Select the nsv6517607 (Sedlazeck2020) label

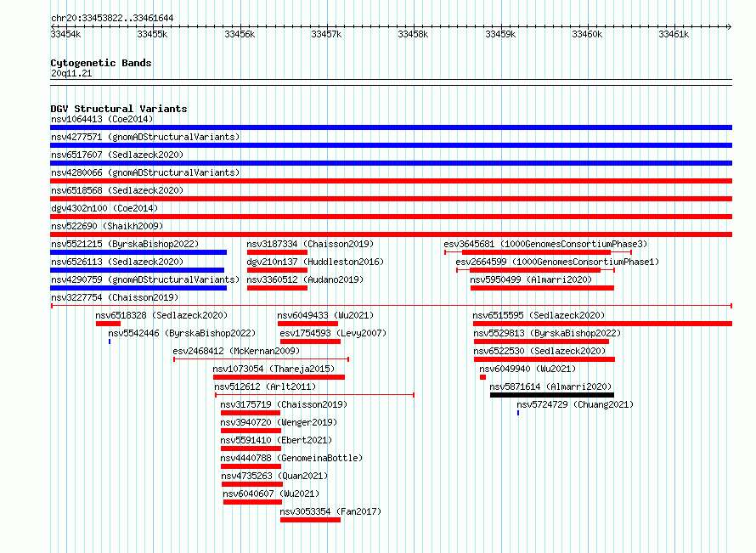coord(117,155)
